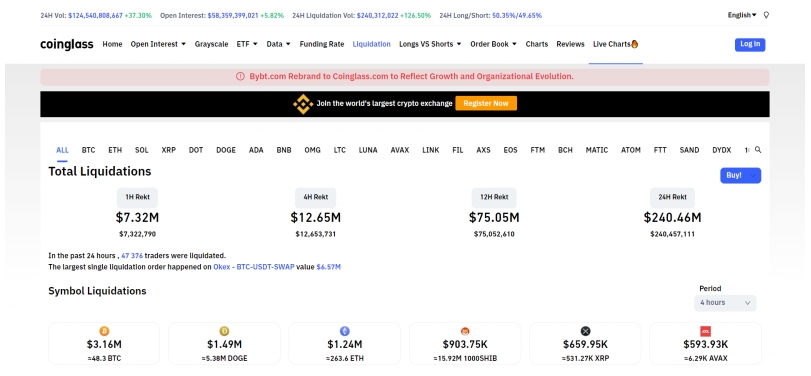Select the SOL coin tab
Screen dimensions: 811x376
coord(142,150)
